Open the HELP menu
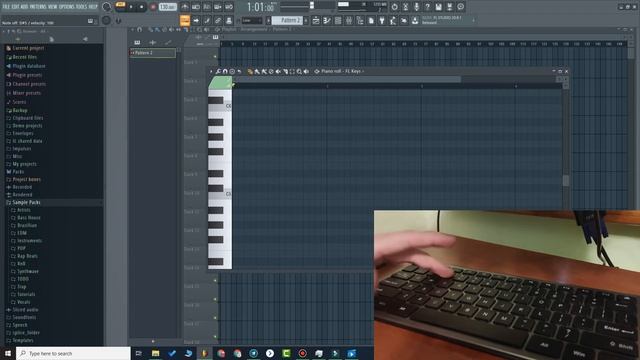 pyautogui.click(x=93, y=7)
